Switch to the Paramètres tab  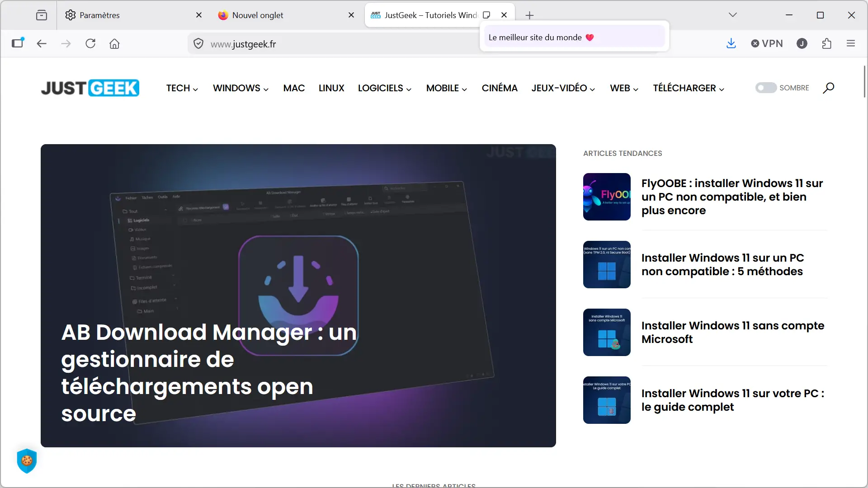[134, 15]
